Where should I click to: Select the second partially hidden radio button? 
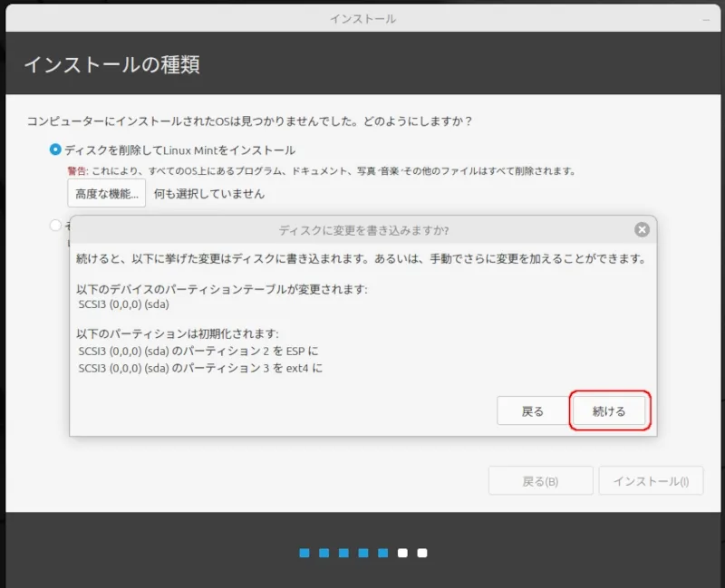(x=56, y=225)
